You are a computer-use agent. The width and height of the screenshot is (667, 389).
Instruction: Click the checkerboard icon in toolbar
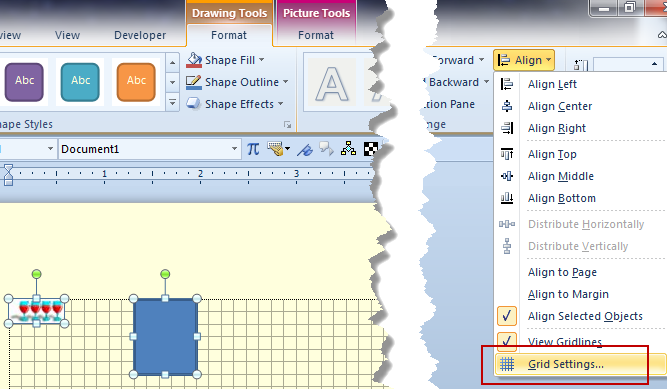point(371,149)
